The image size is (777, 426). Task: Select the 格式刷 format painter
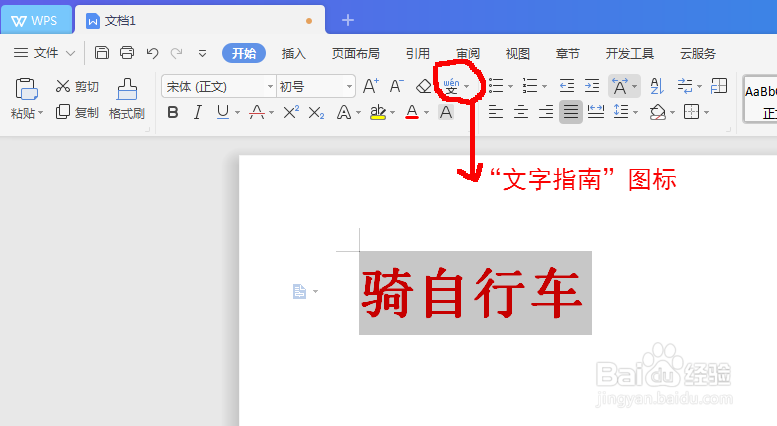click(127, 99)
